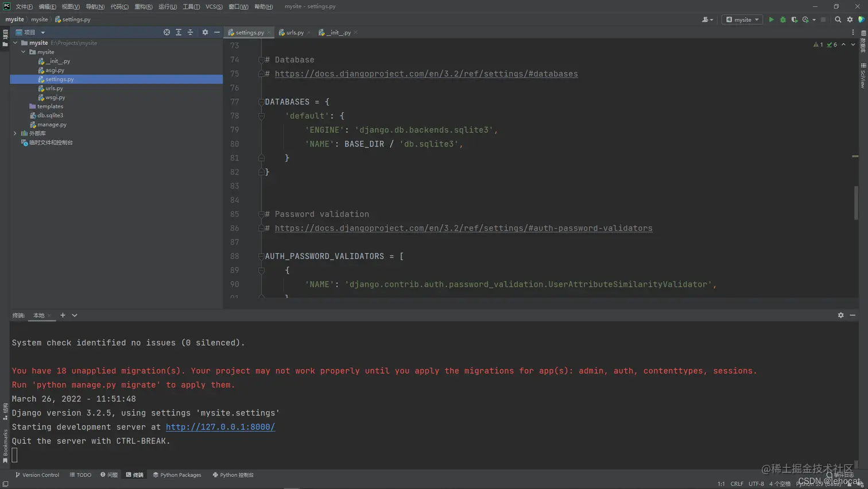Open editor tabs more options menu
This screenshot has width=868, height=489.
(x=853, y=33)
